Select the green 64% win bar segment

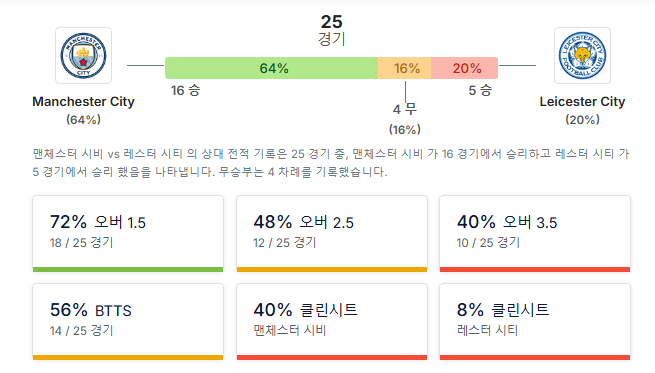pos(272,68)
